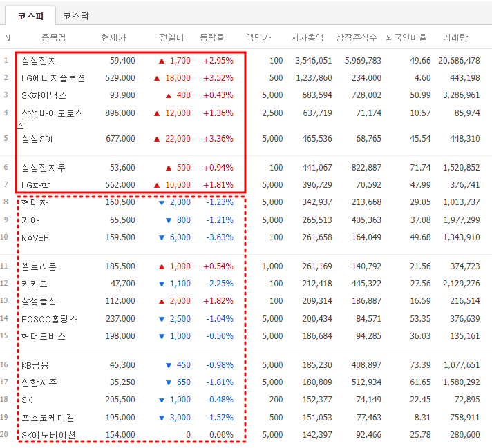This screenshot has height=448, width=492.
Task: Select the +3.52% change rate cell
Action: pos(218,77)
